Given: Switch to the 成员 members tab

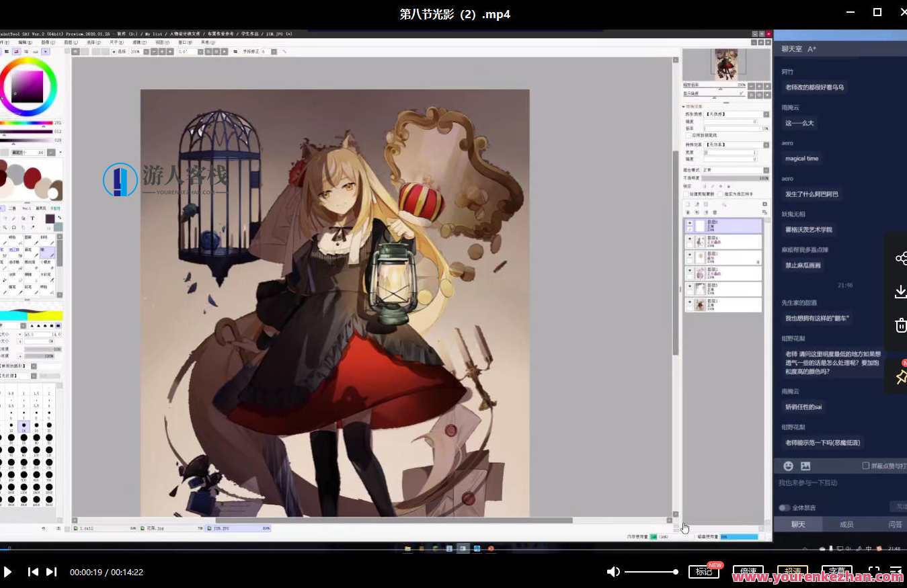Looking at the screenshot, I should tap(846, 524).
